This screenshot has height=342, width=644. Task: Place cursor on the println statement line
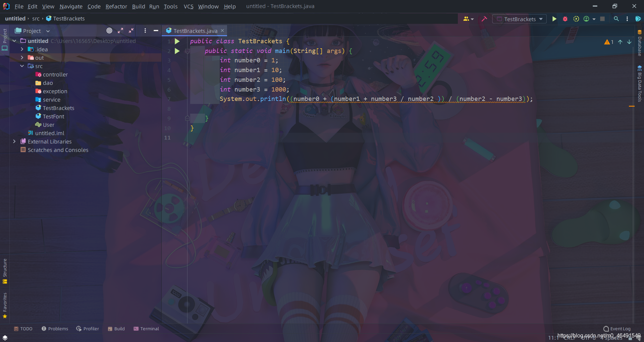(376, 99)
